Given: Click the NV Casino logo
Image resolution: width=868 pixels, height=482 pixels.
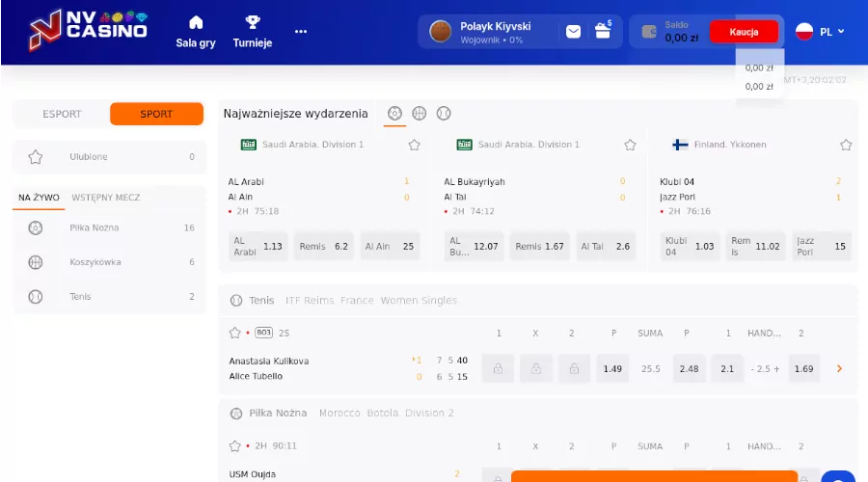Looking at the screenshot, I should 87,31.
